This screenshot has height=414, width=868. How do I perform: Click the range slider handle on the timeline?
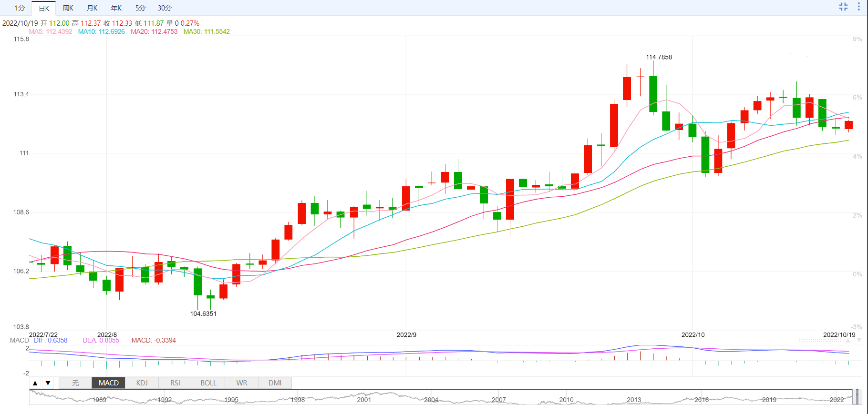coord(857,396)
